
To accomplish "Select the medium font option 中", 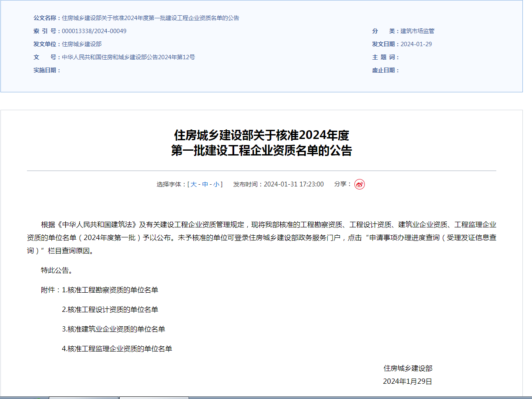I will click(x=204, y=184).
